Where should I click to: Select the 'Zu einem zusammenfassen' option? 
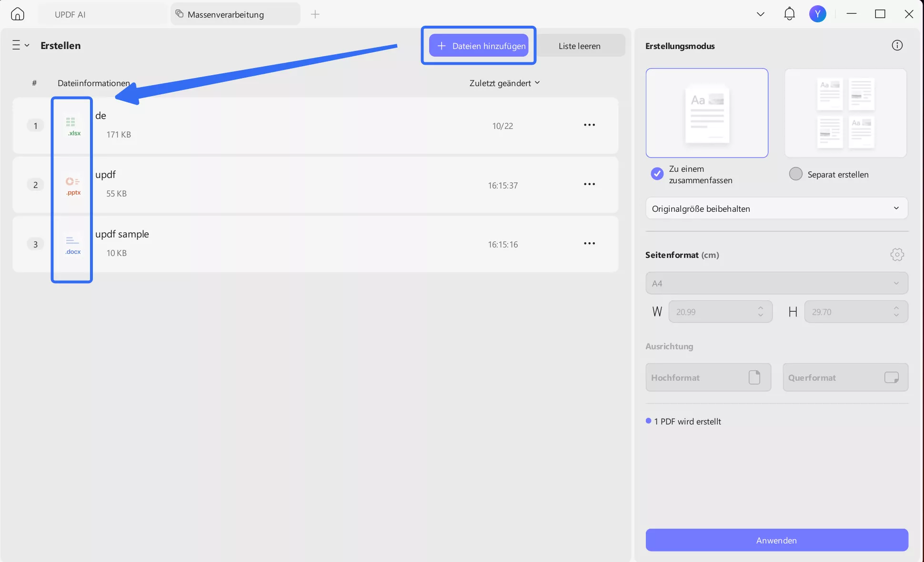[657, 174]
